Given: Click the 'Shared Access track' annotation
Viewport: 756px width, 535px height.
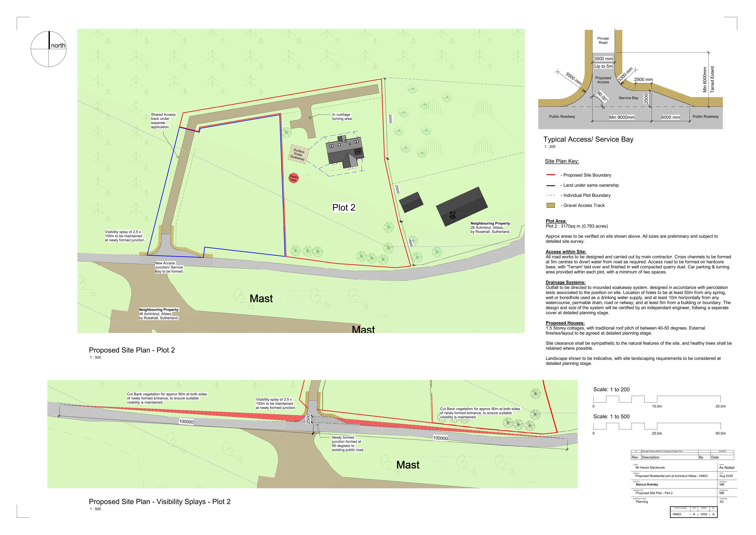Looking at the screenshot, I should (x=163, y=121).
